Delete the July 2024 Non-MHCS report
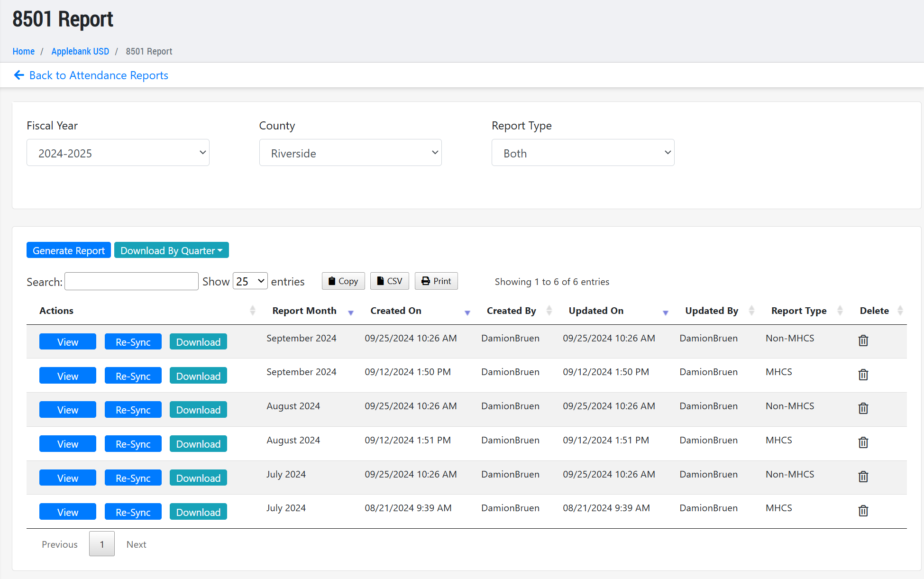 point(863,477)
